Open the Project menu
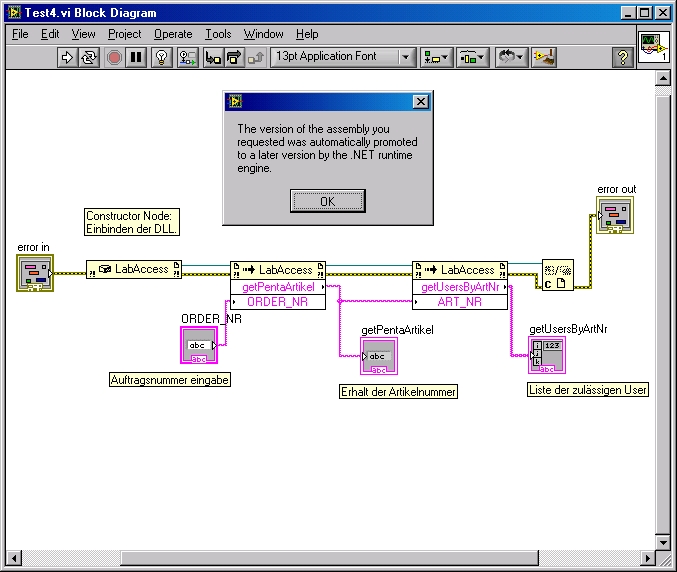 pyautogui.click(x=124, y=34)
